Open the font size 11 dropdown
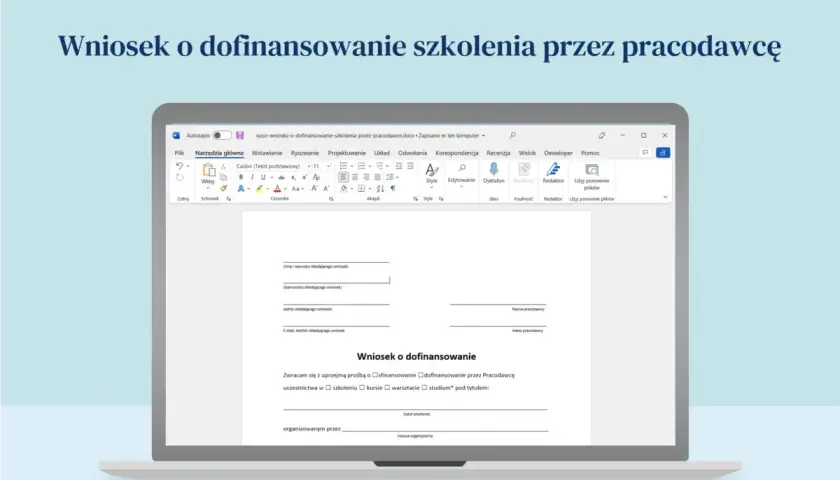 pyautogui.click(x=328, y=166)
